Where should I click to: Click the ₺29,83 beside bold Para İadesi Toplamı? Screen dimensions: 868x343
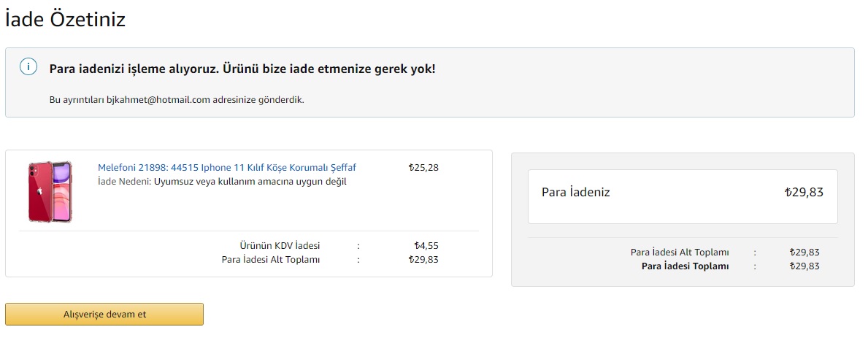804,266
